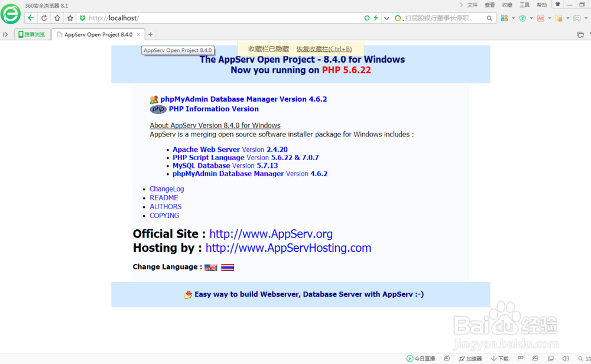Switch language with the UK flag
Viewport: 591px width, 364px height.
pyautogui.click(x=211, y=268)
